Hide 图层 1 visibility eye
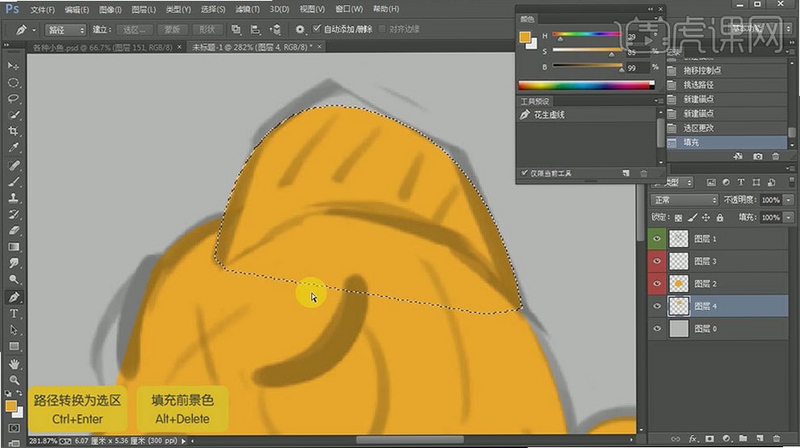The image size is (800, 448). point(657,239)
